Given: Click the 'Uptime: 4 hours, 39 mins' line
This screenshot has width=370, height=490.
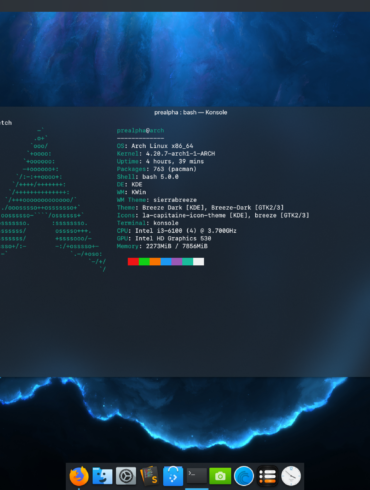Looking at the screenshot, I should click(160, 161).
